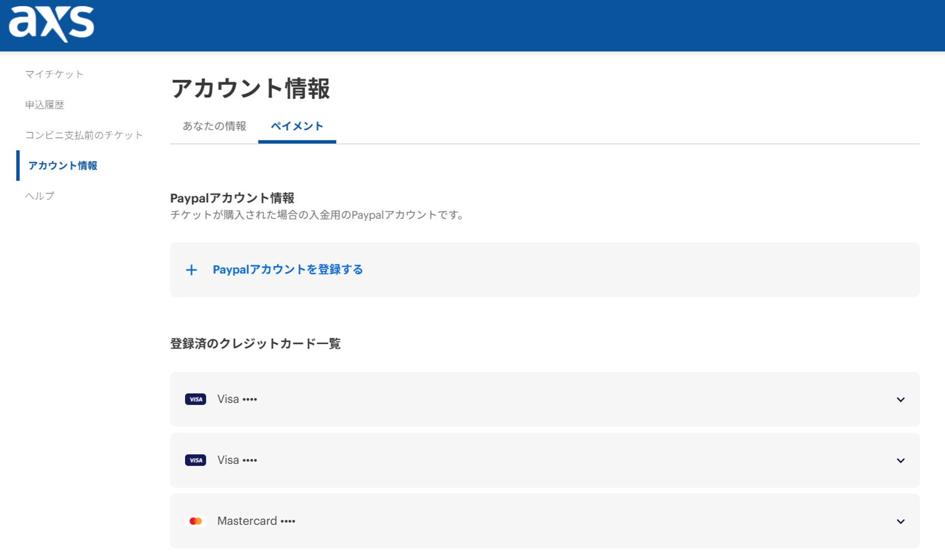Click the AXS logo in header
This screenshot has height=560, width=945.
pos(51,23)
